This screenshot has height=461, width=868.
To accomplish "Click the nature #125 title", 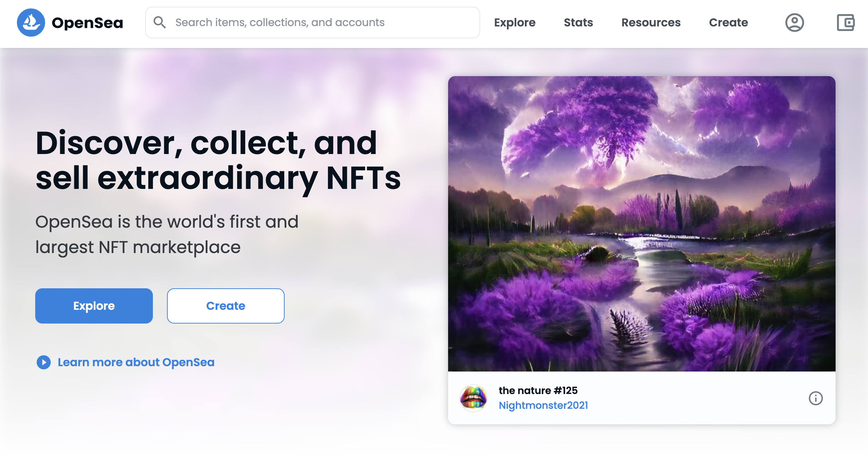I will tap(538, 391).
